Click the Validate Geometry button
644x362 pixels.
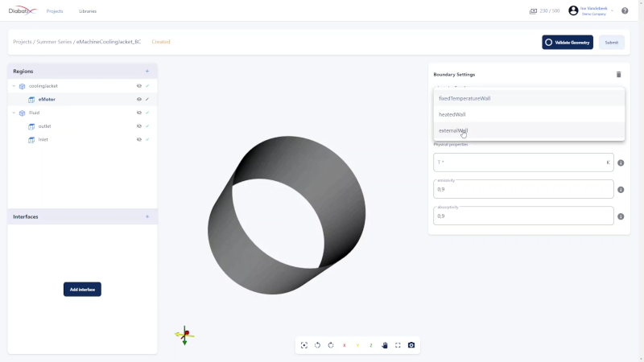coord(568,43)
